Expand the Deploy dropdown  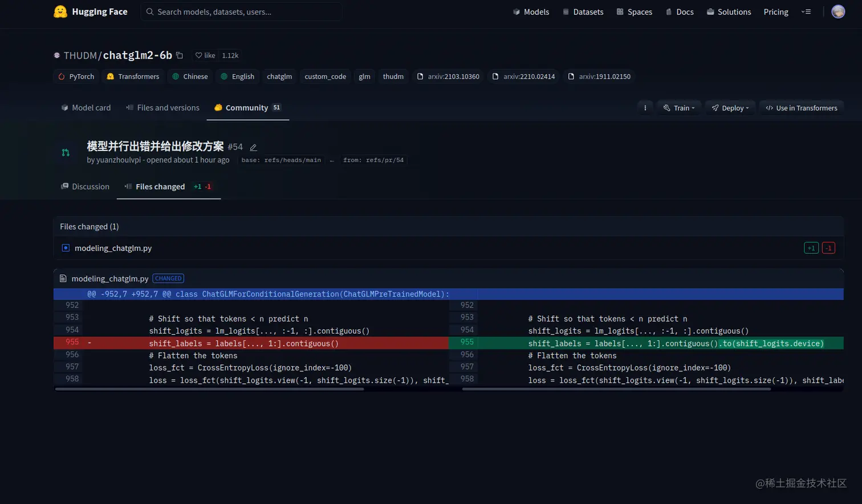(730, 108)
